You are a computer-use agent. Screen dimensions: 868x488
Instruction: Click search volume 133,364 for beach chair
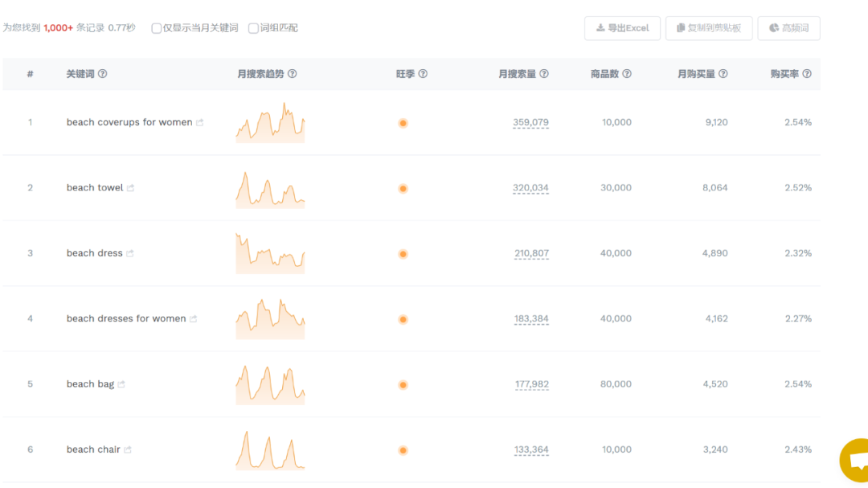coord(531,450)
